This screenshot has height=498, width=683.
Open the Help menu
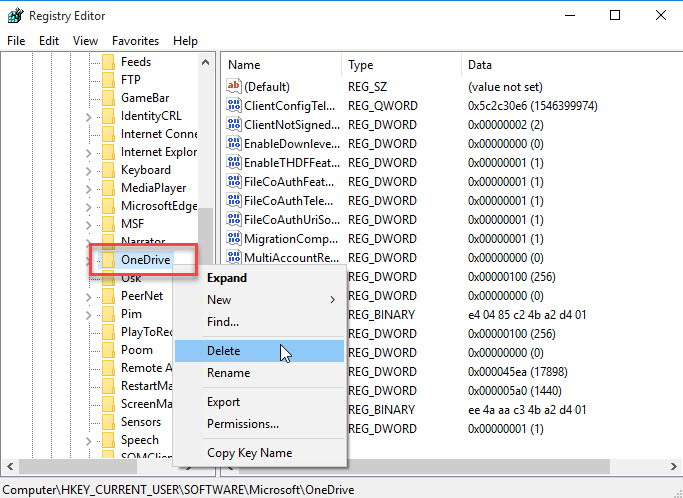185,41
